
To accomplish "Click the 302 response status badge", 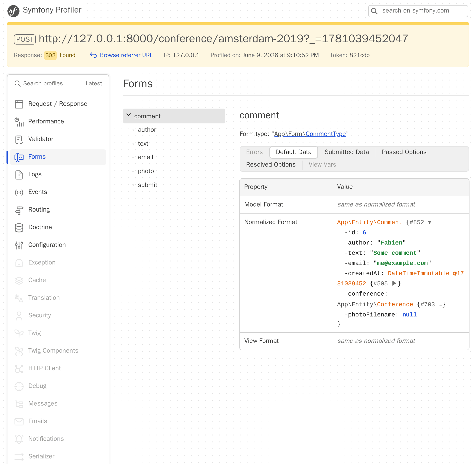I will point(50,55).
